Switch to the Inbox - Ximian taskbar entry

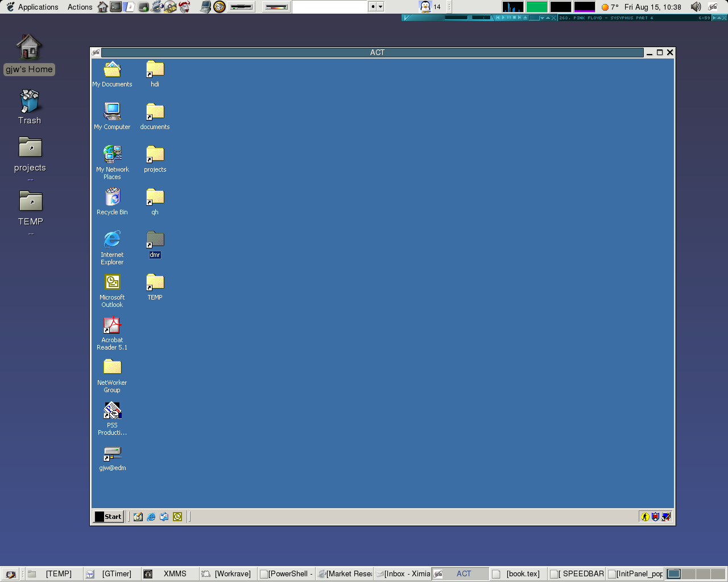coord(405,573)
